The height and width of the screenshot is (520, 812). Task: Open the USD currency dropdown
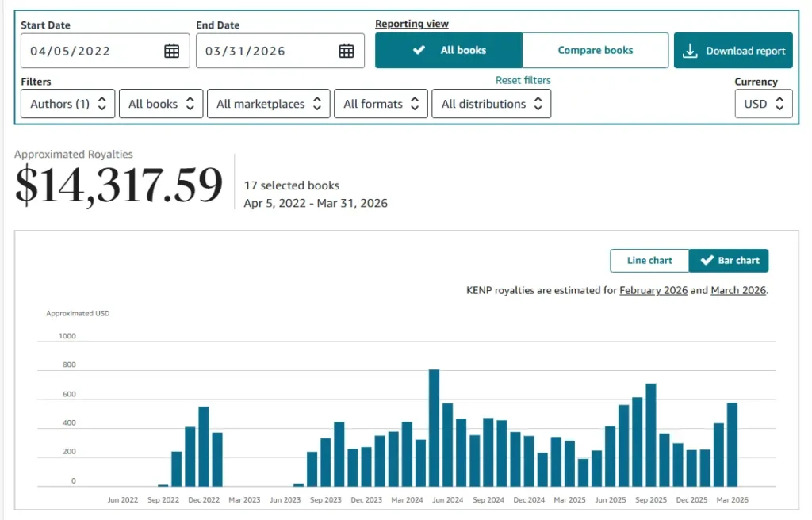click(x=763, y=103)
